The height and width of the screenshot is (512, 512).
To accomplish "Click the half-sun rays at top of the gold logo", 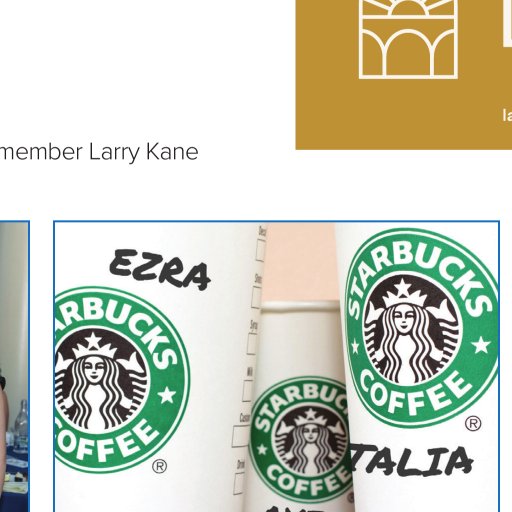I will (408, 8).
